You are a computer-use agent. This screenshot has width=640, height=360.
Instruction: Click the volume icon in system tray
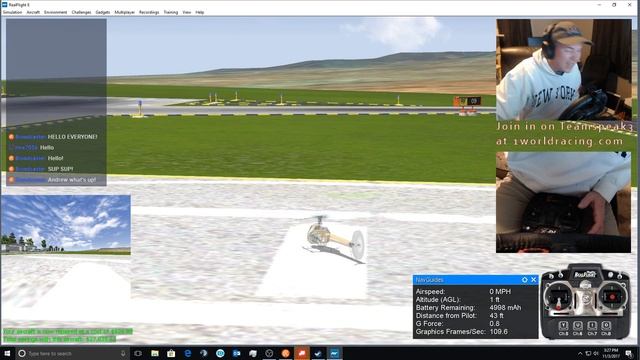tap(596, 353)
